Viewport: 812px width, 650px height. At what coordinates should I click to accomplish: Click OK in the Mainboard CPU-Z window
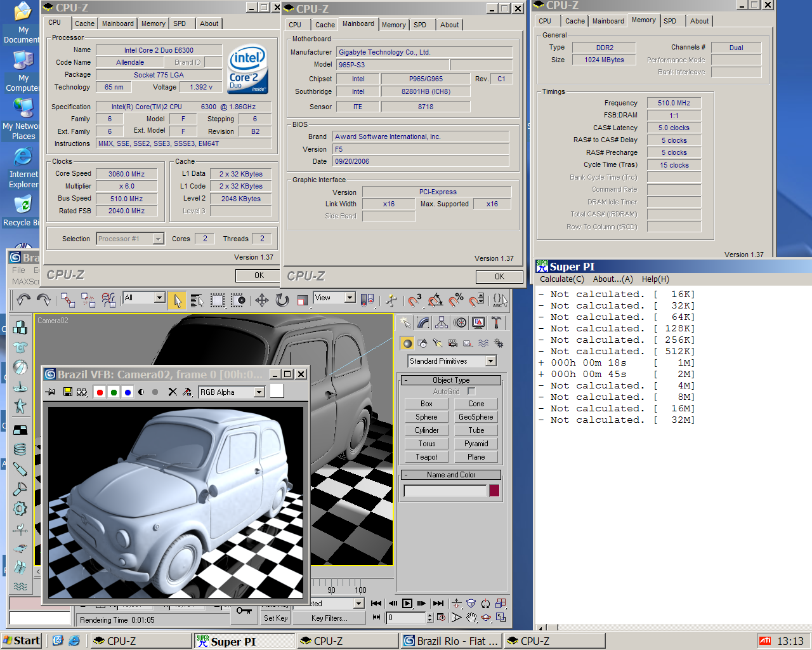pyautogui.click(x=499, y=277)
